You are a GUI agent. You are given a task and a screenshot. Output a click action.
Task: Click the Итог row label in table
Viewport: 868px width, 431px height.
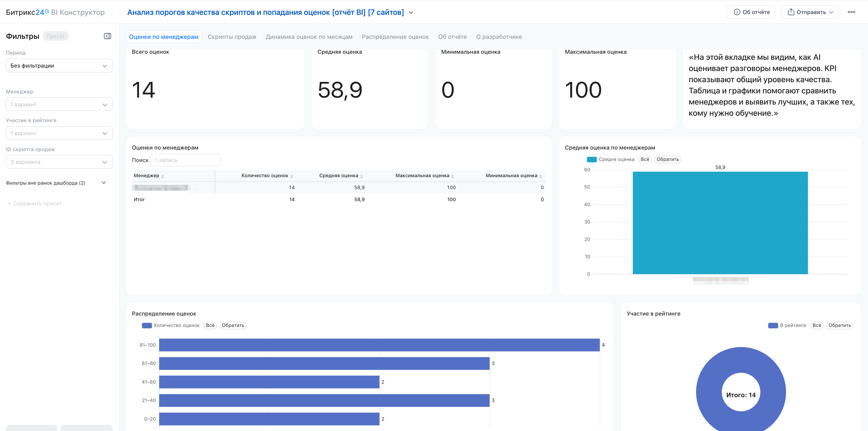pos(139,200)
